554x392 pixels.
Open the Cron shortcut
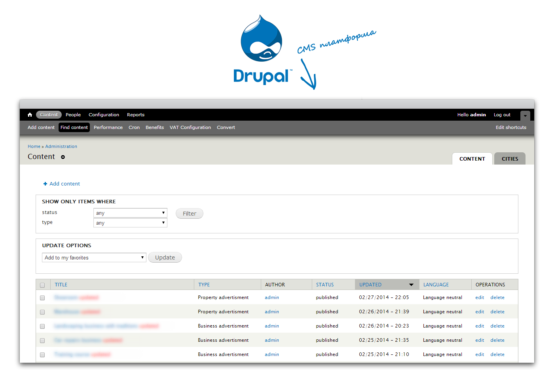[x=134, y=127]
